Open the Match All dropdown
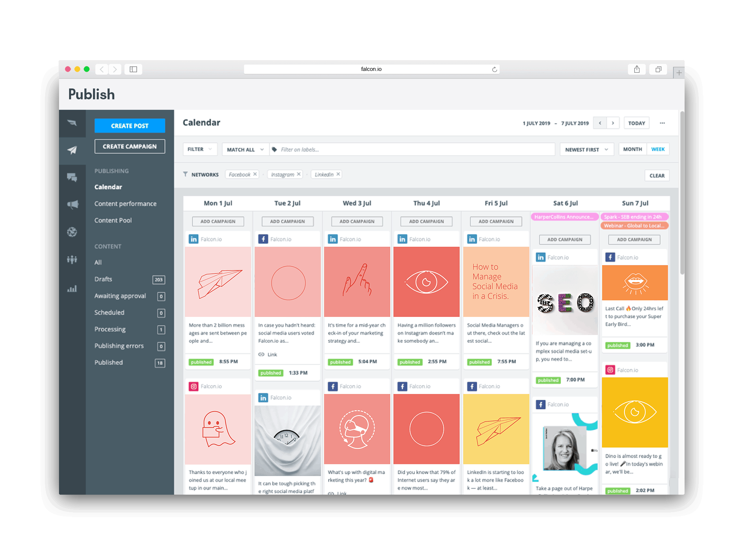 point(245,150)
